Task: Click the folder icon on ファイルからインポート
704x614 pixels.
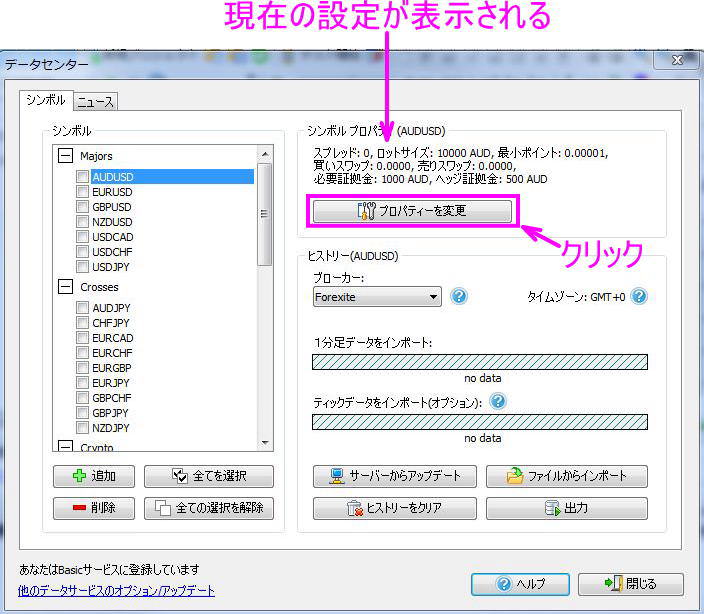Action: pyautogui.click(x=515, y=476)
